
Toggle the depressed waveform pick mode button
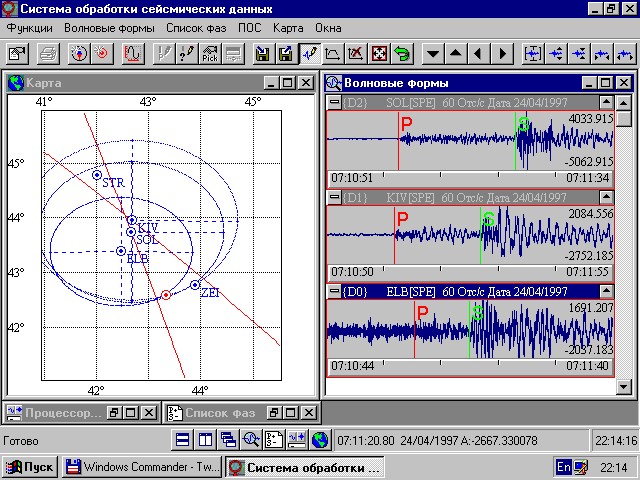coord(309,53)
